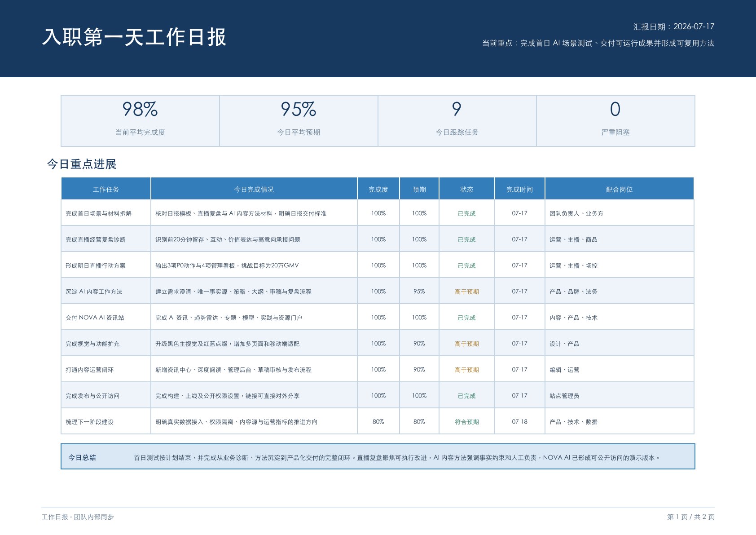
Task: Click the 完成时间 column header
Action: tap(520, 189)
